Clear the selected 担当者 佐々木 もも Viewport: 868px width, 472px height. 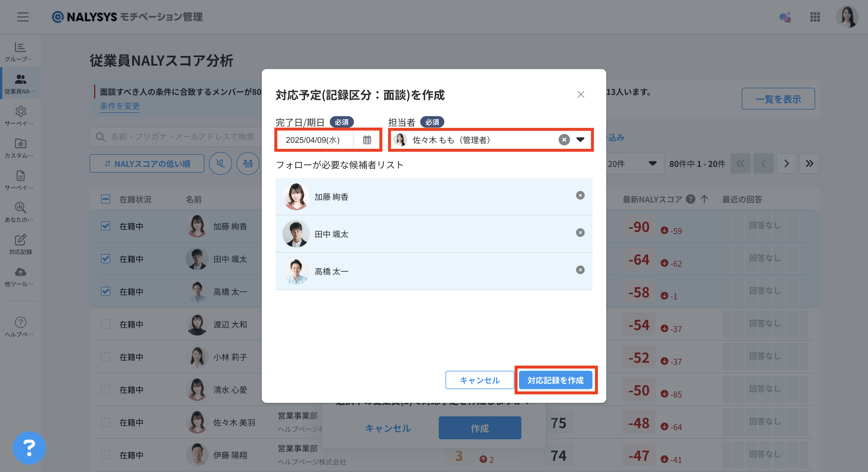(564, 140)
